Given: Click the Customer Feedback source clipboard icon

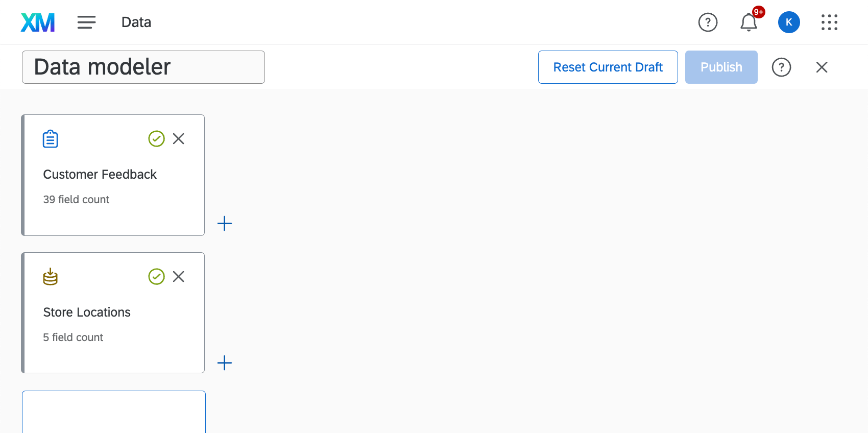Looking at the screenshot, I should pyautogui.click(x=50, y=138).
